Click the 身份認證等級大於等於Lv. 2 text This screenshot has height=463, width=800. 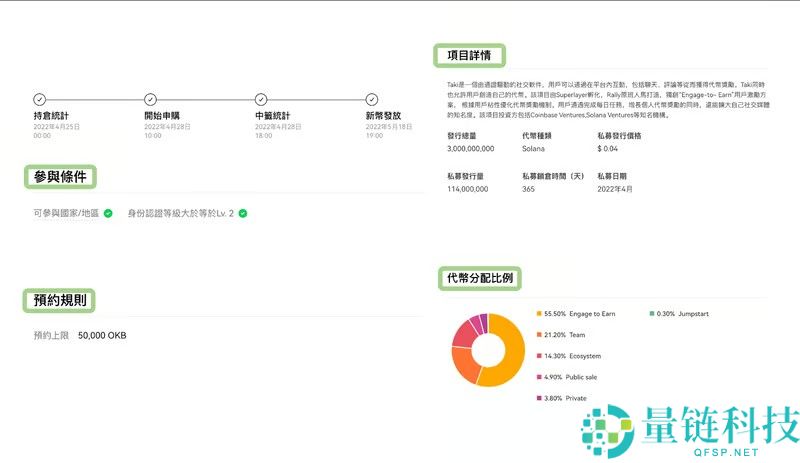tap(181, 213)
